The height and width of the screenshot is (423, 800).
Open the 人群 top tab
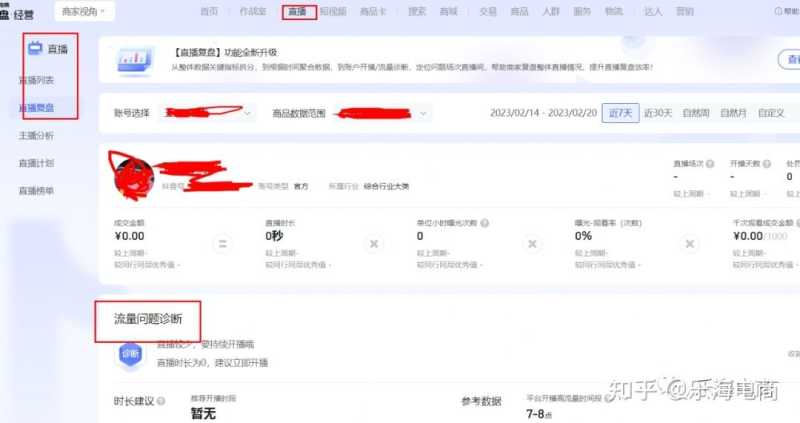click(551, 12)
